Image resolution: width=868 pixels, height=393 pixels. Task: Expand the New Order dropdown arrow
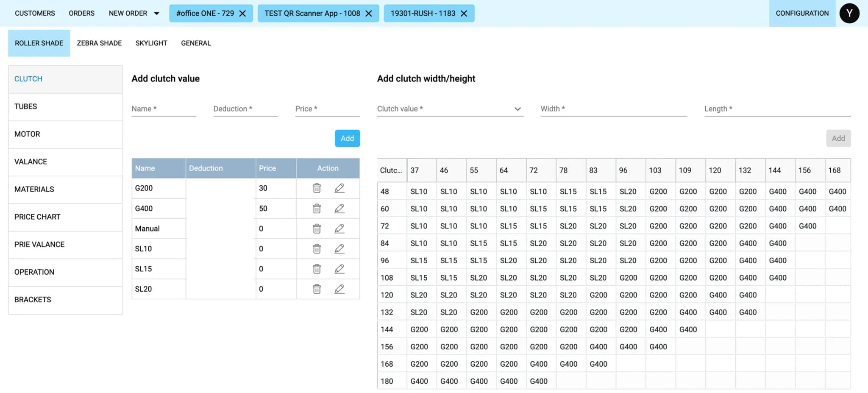coord(156,14)
